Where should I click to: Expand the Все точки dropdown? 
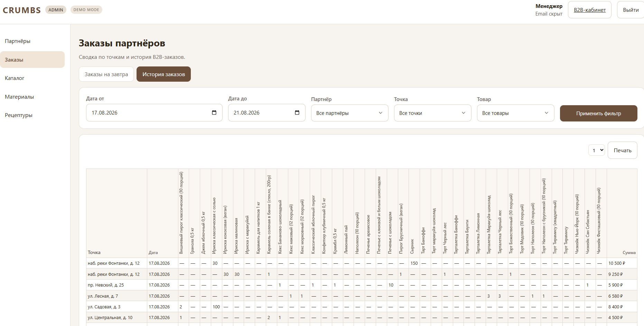point(432,113)
